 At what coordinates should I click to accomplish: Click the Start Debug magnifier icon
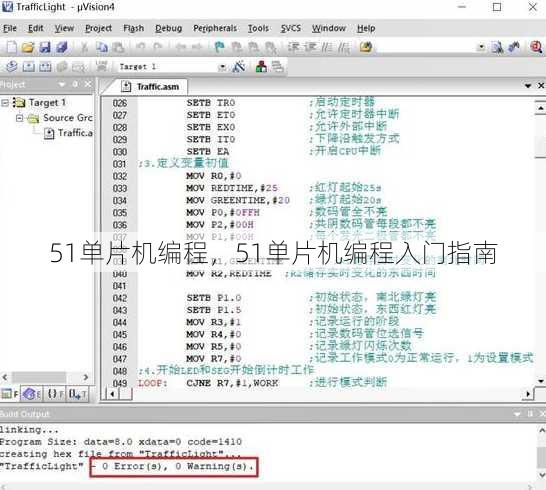pos(536,47)
